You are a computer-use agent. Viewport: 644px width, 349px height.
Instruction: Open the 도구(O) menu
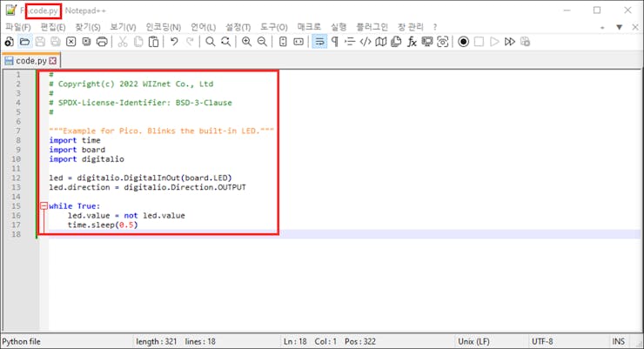274,27
